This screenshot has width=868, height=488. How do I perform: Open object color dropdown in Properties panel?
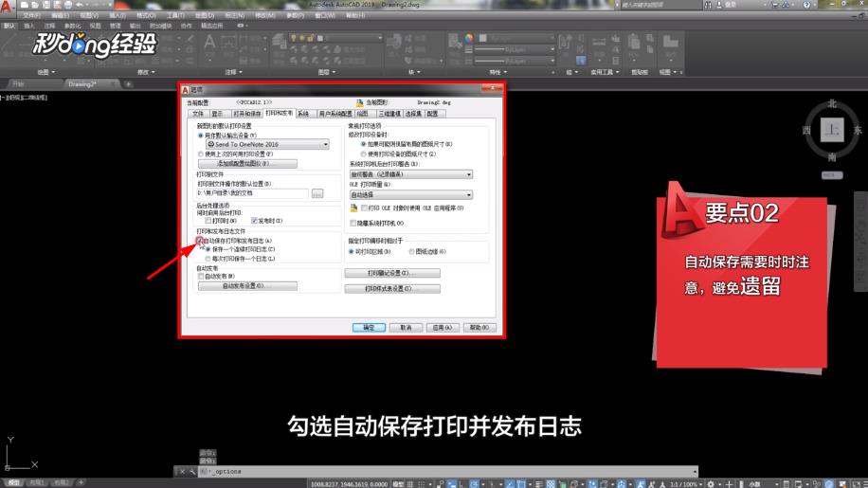517,38
